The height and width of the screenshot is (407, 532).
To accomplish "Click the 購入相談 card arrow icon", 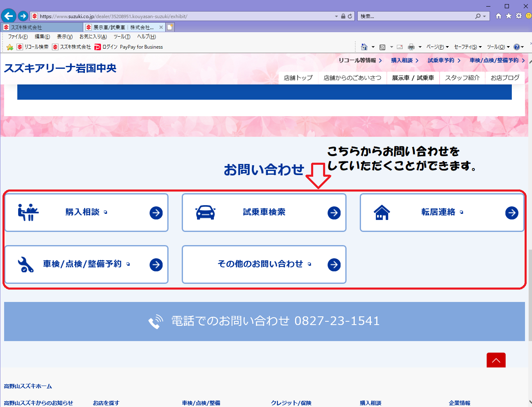I will tap(156, 213).
